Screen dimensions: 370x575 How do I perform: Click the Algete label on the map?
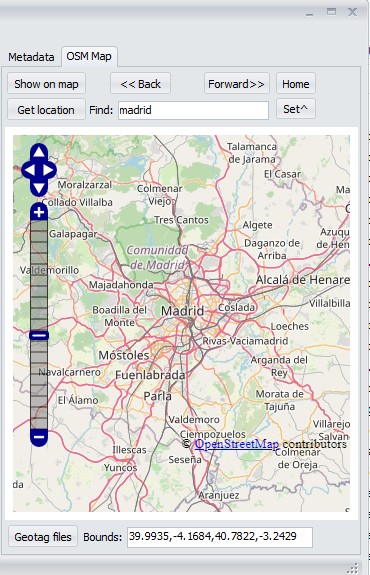pos(257,225)
